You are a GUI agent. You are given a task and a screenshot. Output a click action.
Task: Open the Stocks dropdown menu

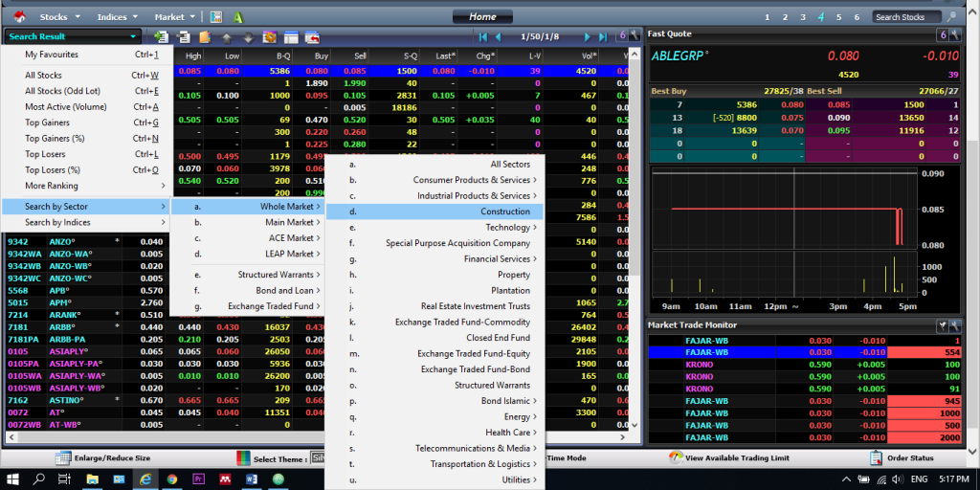(x=59, y=17)
